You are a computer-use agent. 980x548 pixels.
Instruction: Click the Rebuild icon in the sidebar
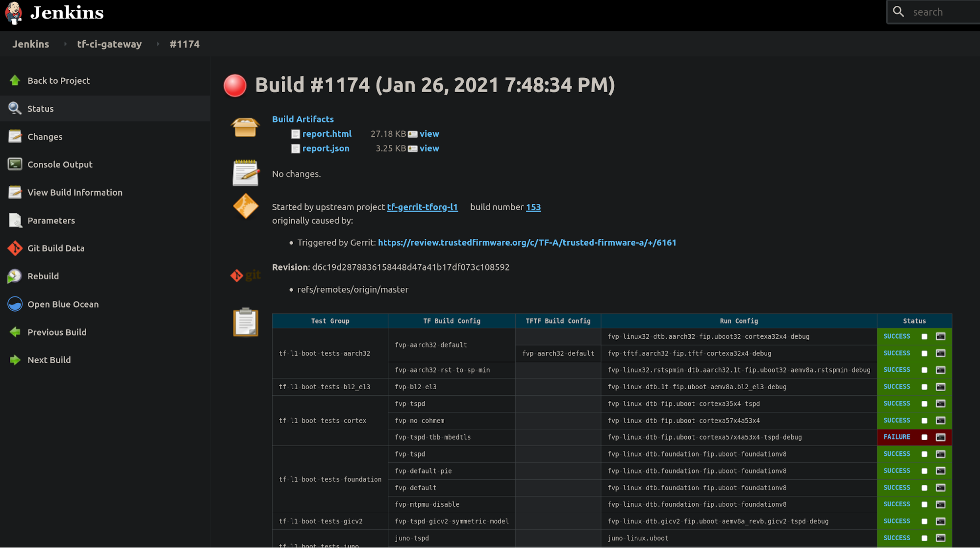(15, 276)
